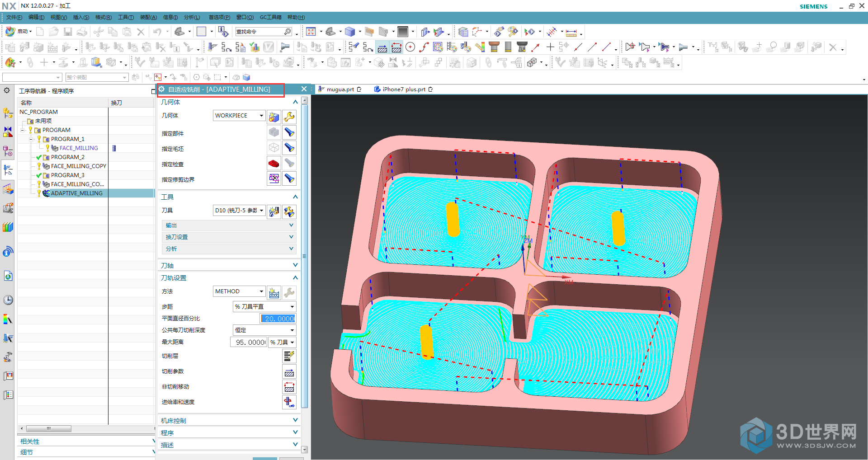Expand the 相关性 panel
Image resolution: width=868 pixels, height=460 pixels.
click(86, 441)
